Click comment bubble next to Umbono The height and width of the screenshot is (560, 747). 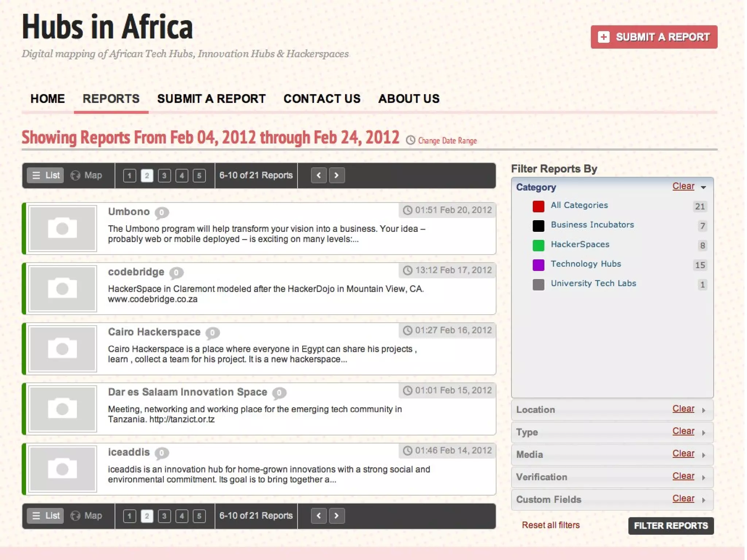(162, 212)
